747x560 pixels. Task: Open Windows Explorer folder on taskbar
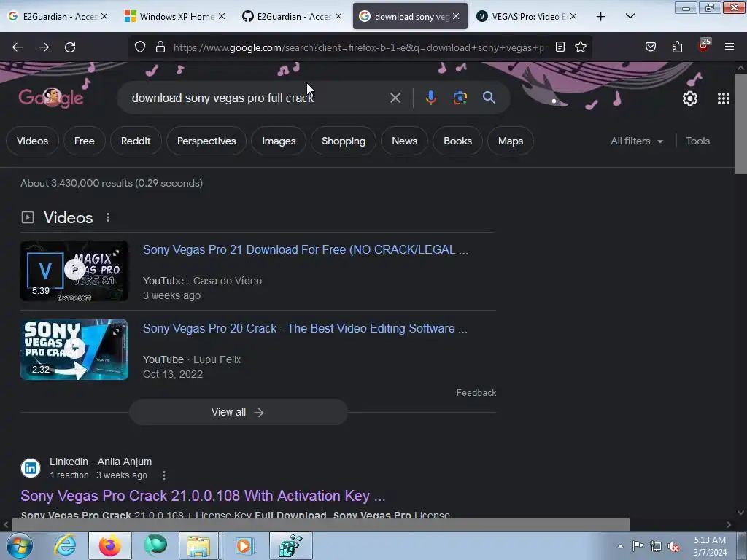pyautogui.click(x=198, y=545)
